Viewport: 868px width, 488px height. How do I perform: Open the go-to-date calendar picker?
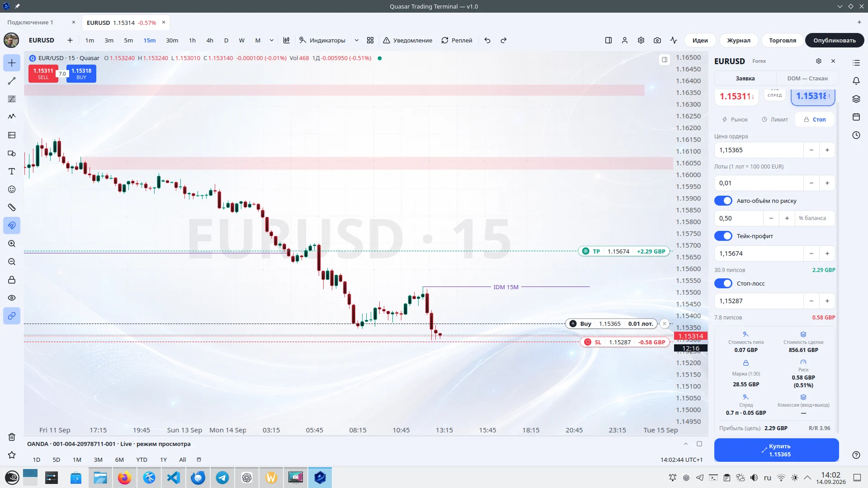(x=199, y=460)
